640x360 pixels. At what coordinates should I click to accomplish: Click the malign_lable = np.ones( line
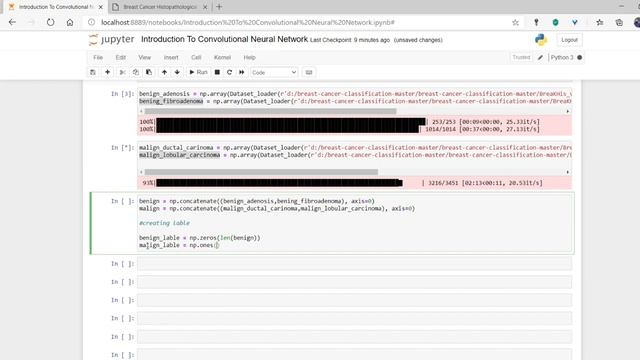[179, 245]
